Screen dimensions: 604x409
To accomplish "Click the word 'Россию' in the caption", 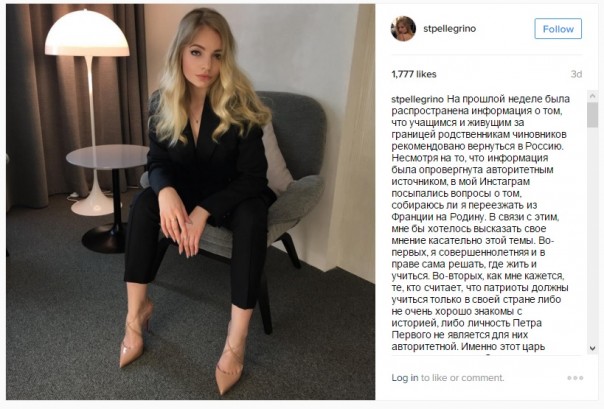I will click(x=546, y=146).
